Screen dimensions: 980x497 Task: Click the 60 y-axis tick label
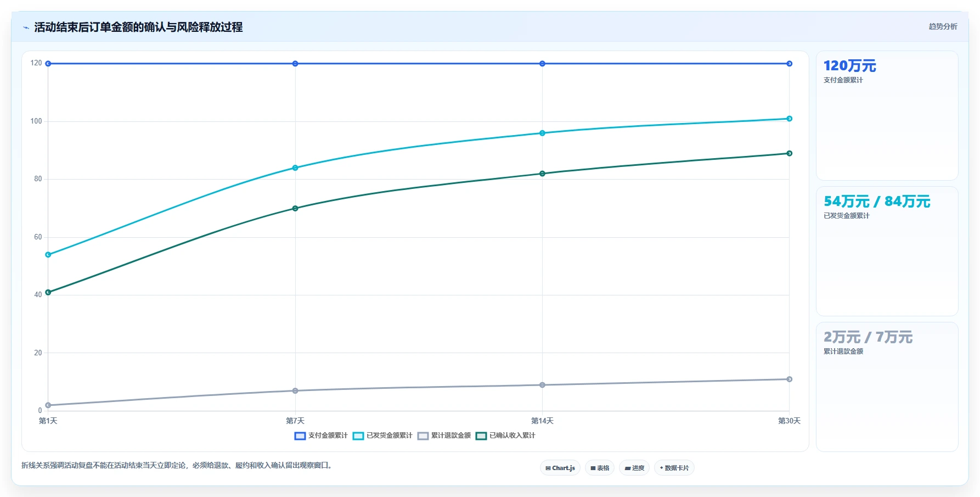pos(38,237)
